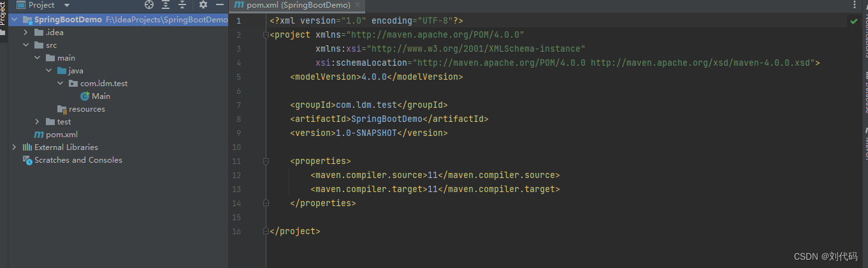This screenshot has height=268, width=868.
Task: Click the External Libraries bars icon
Action: click(x=27, y=147)
